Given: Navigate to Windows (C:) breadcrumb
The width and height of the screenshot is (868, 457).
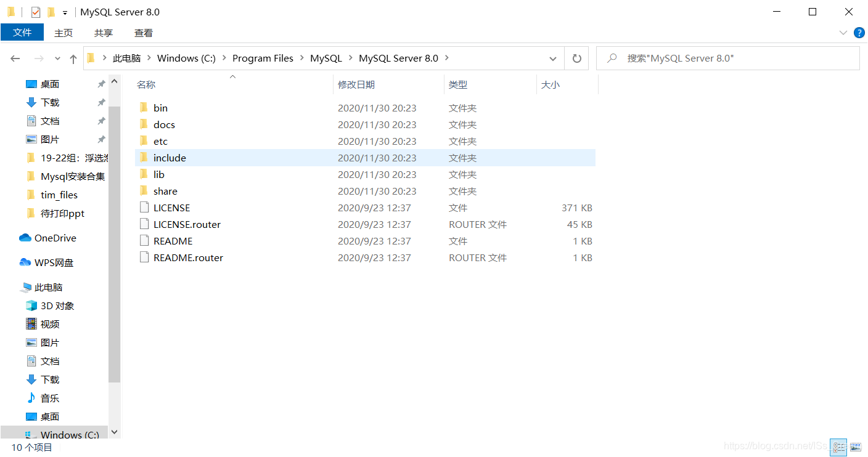Looking at the screenshot, I should pyautogui.click(x=187, y=59).
